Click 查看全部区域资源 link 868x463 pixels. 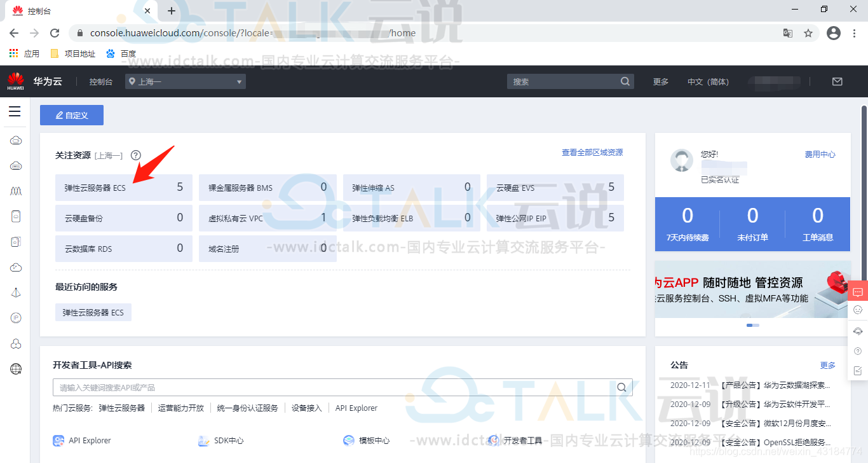pos(592,153)
